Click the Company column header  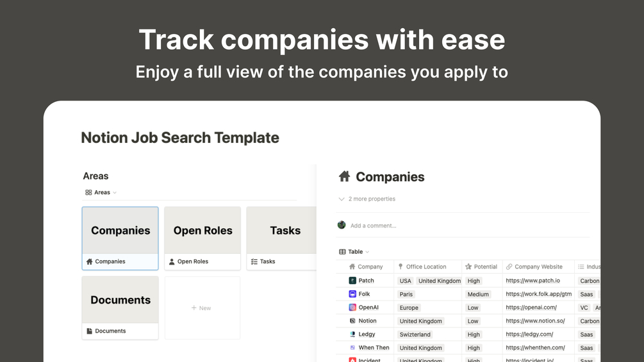pyautogui.click(x=365, y=267)
